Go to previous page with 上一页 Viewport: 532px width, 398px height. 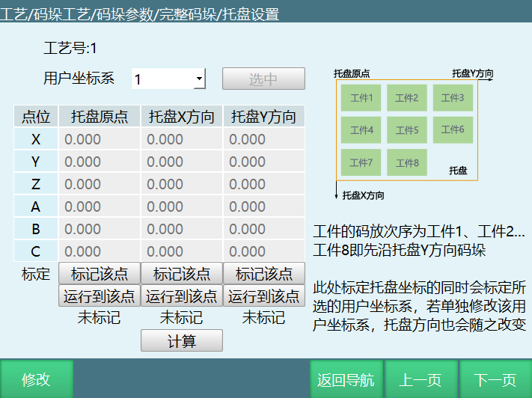tap(421, 379)
